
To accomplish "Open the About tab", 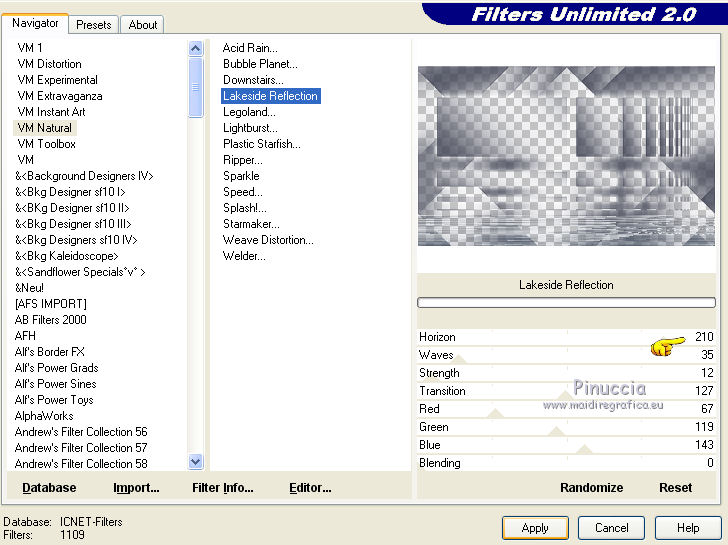I will pyautogui.click(x=143, y=25).
